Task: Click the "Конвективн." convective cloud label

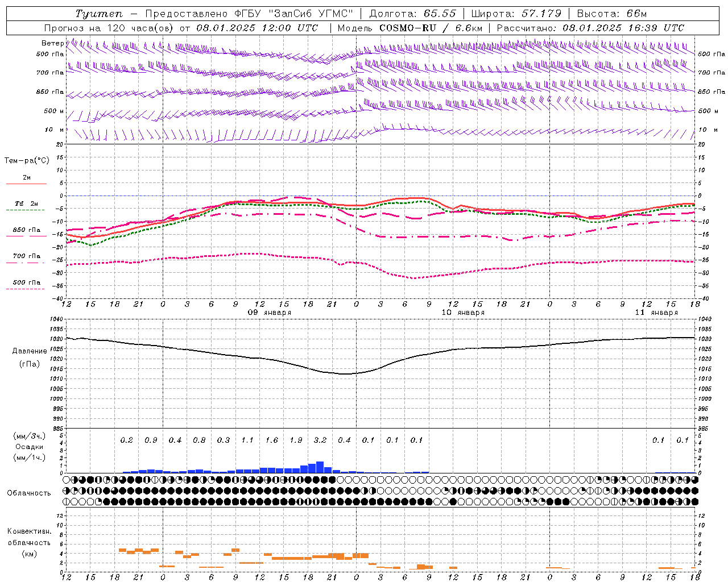Action: 29,531
